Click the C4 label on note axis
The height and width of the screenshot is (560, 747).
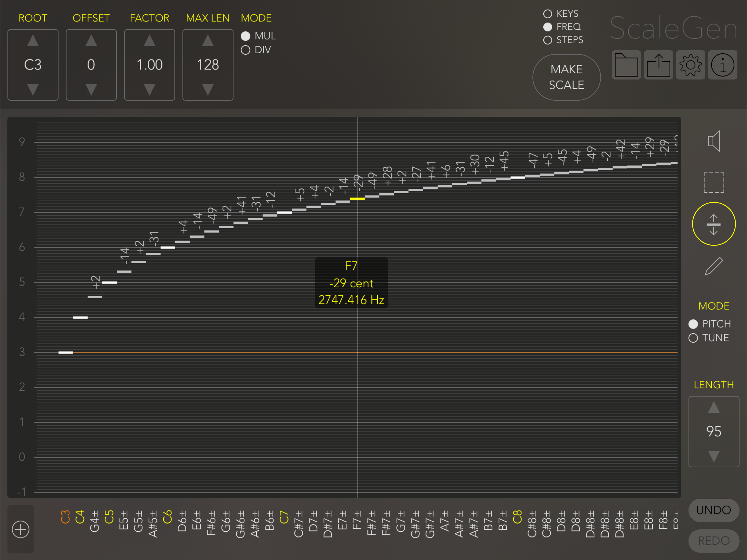click(x=80, y=517)
